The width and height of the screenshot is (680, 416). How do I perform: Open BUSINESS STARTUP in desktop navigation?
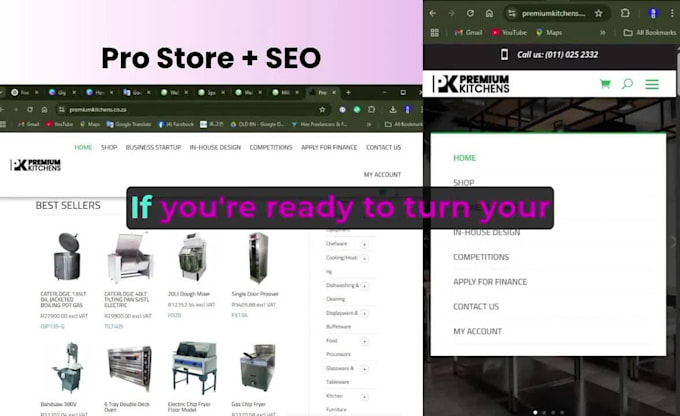(x=153, y=147)
